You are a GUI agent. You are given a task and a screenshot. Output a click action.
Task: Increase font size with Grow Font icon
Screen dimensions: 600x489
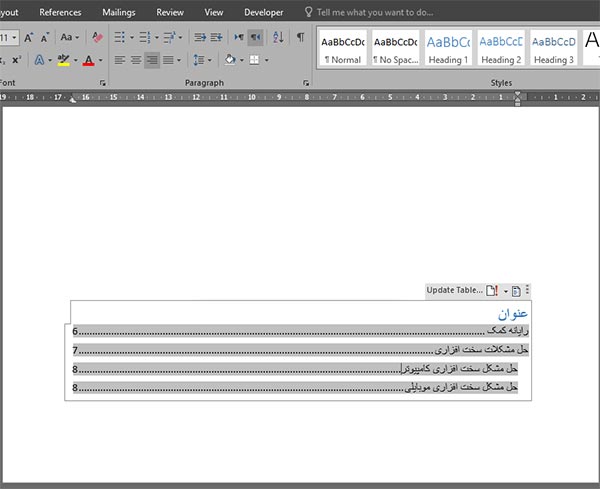pyautogui.click(x=28, y=37)
